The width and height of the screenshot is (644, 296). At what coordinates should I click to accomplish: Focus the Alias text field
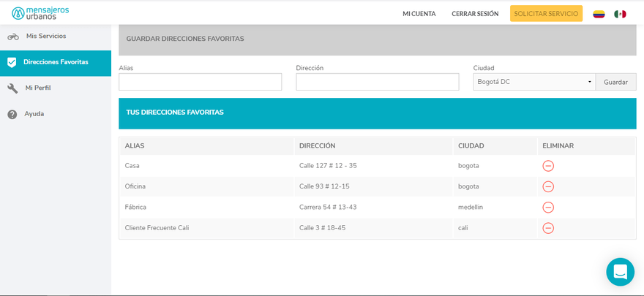(200, 82)
